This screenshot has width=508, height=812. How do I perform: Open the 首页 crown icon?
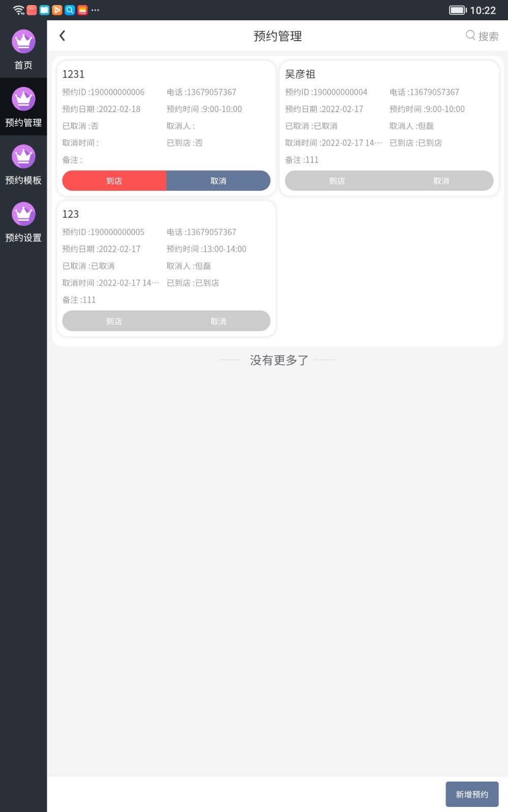(23, 42)
